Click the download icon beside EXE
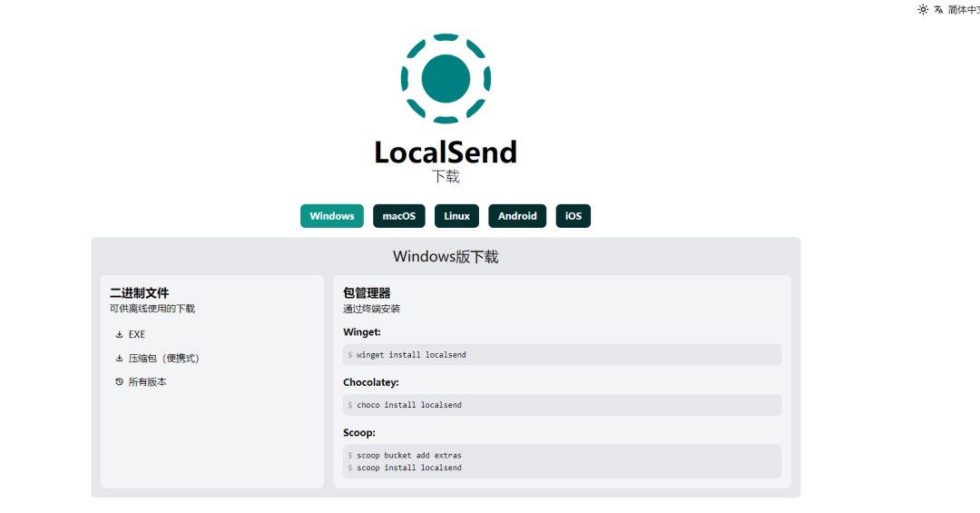Image resolution: width=980 pixels, height=513 pixels. click(119, 335)
